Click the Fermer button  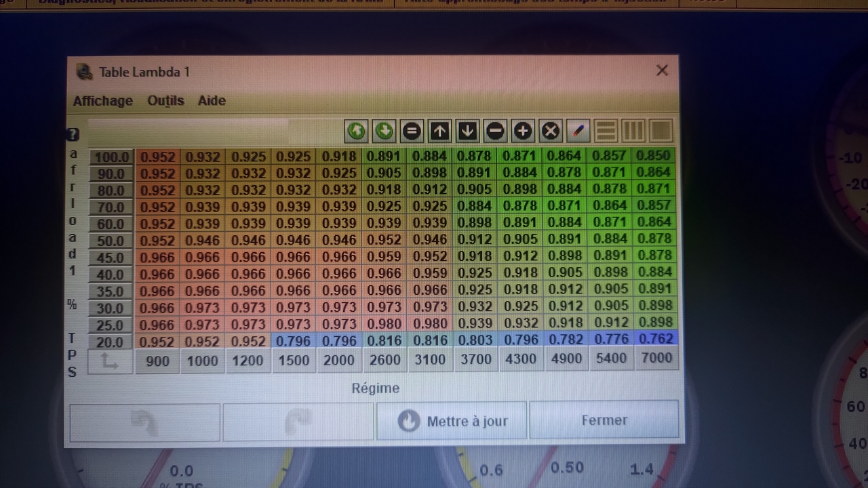(x=604, y=420)
